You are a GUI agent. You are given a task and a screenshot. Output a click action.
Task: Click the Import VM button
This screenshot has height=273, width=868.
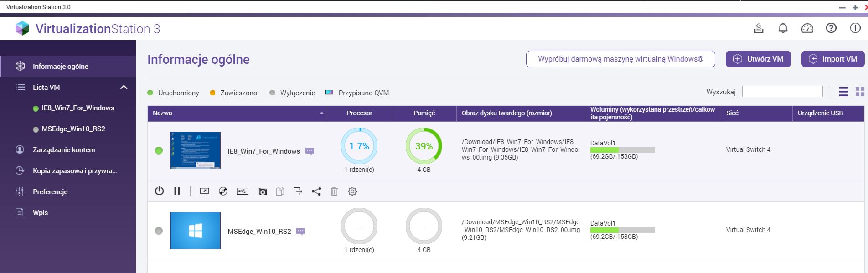click(833, 59)
